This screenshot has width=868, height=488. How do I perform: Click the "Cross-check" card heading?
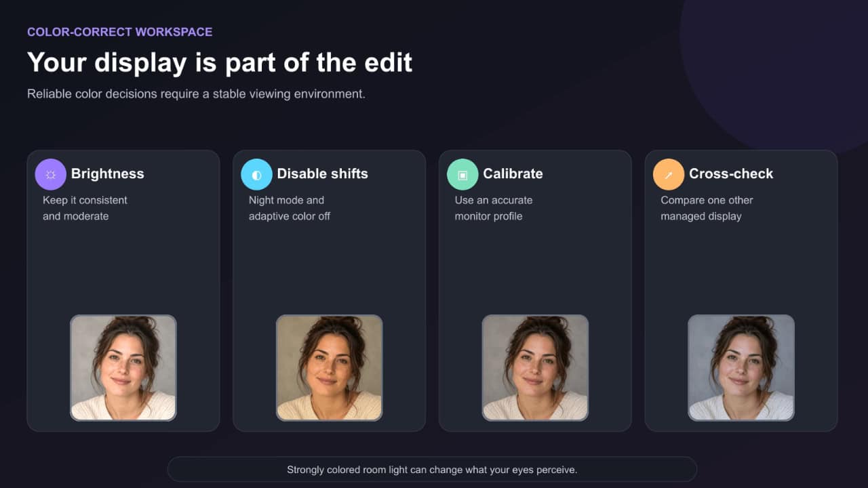tap(731, 174)
